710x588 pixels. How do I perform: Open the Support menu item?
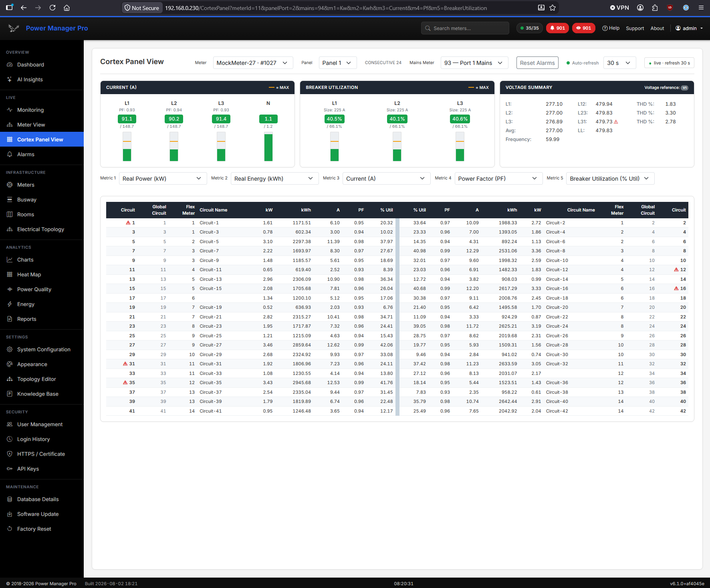635,28
